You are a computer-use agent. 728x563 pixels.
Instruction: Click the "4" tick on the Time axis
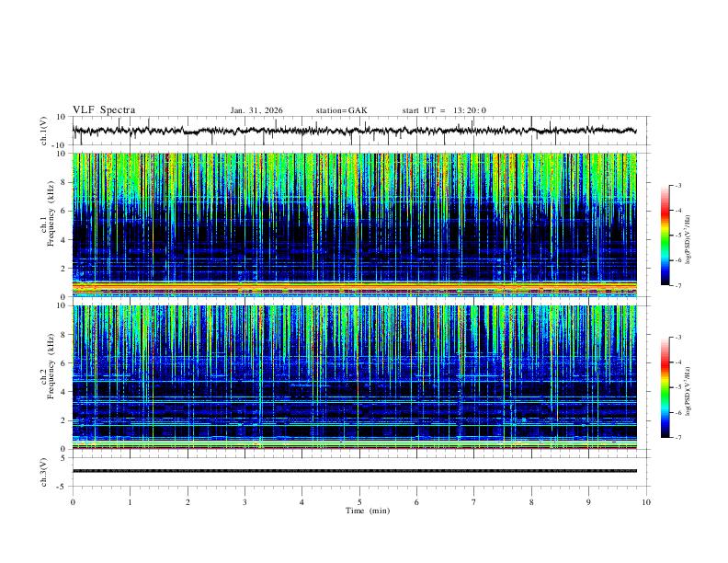pyautogui.click(x=301, y=502)
